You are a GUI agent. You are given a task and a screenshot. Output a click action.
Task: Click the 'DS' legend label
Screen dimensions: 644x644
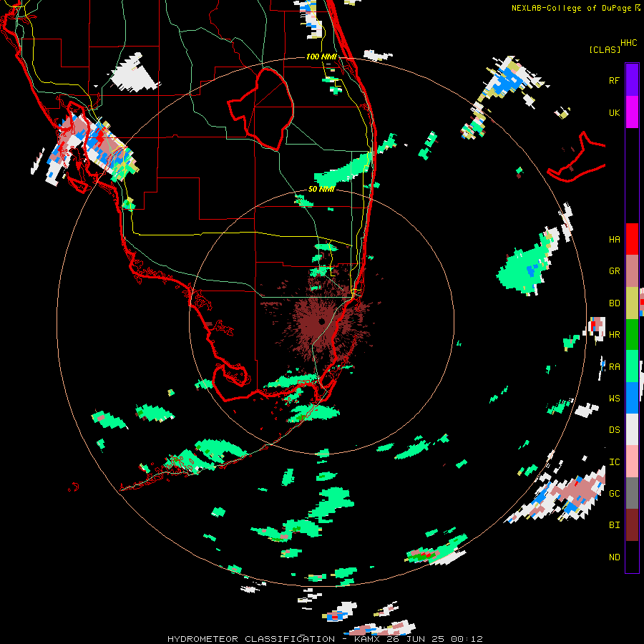coord(614,430)
